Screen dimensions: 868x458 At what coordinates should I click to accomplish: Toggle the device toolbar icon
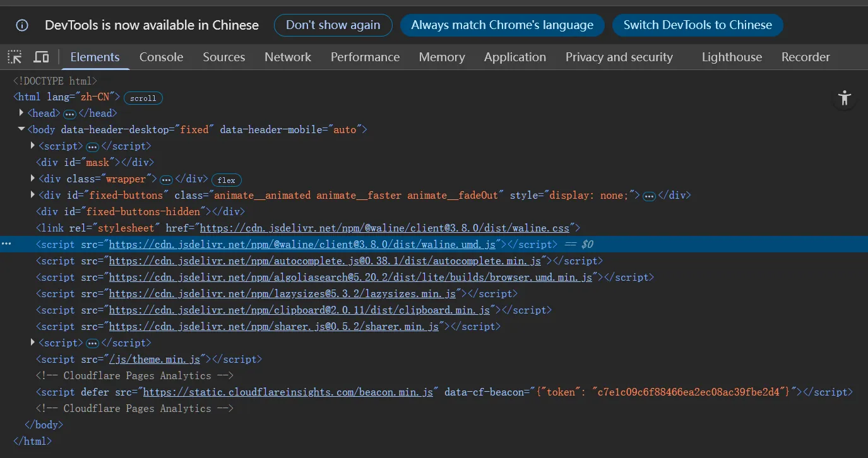[40, 57]
